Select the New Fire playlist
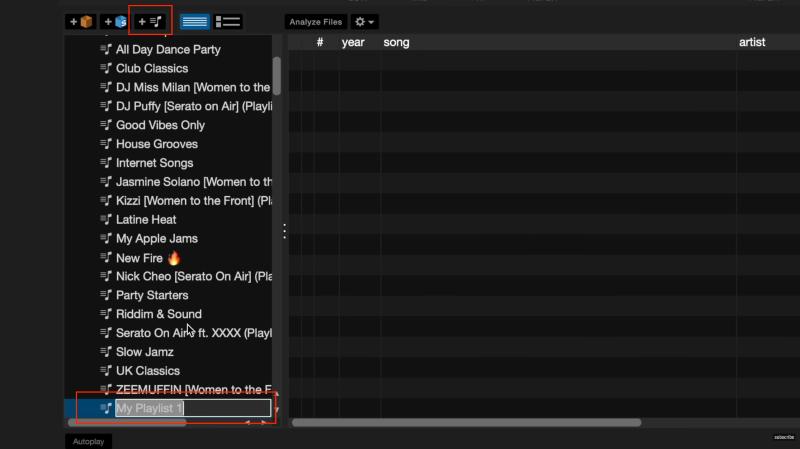Viewport: 800px width, 449px height. 148,258
